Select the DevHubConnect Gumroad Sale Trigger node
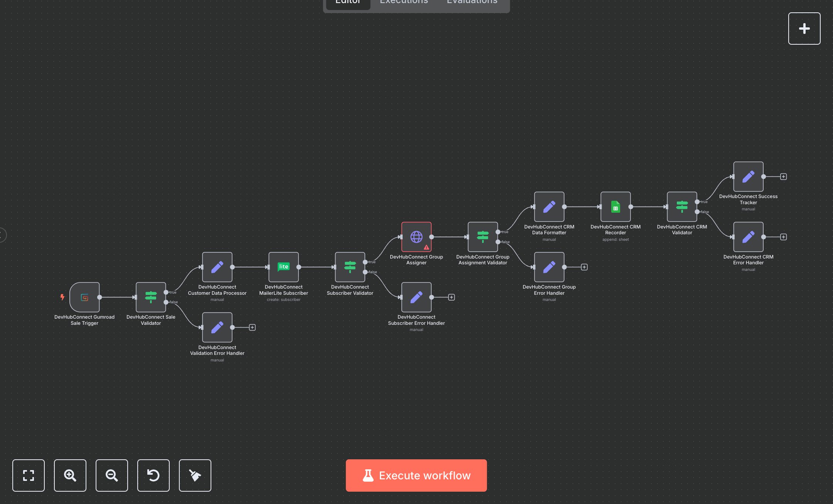 (x=85, y=297)
